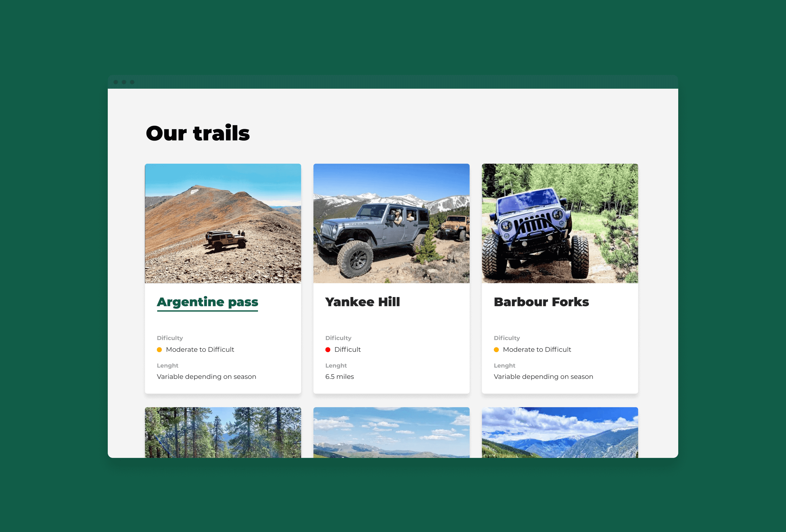Open the Barbour Forks trail title

click(x=541, y=302)
